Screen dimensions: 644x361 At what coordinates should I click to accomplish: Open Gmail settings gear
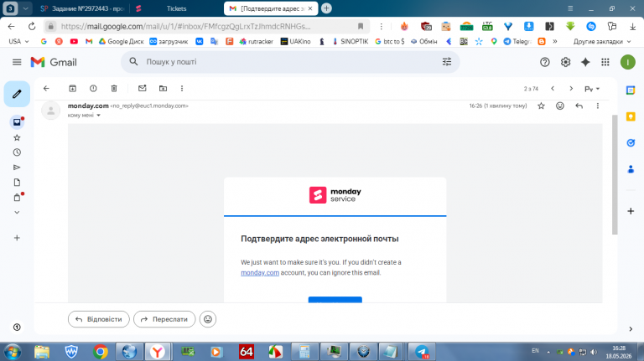(565, 62)
